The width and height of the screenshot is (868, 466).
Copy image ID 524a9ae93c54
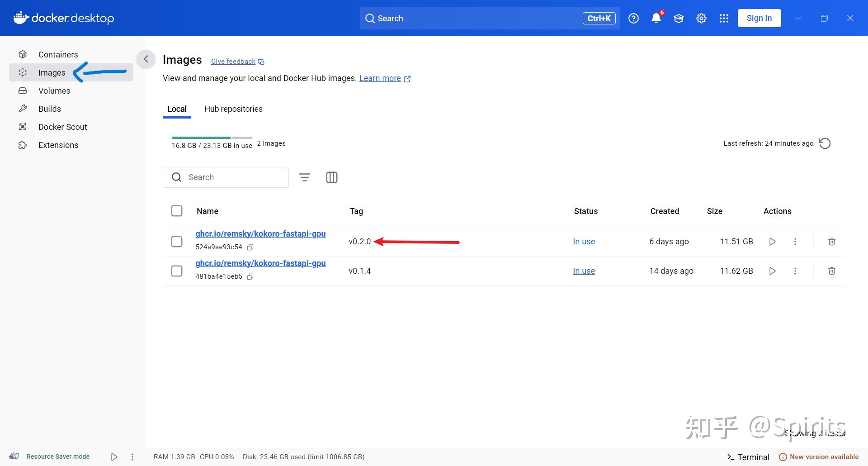tap(250, 247)
